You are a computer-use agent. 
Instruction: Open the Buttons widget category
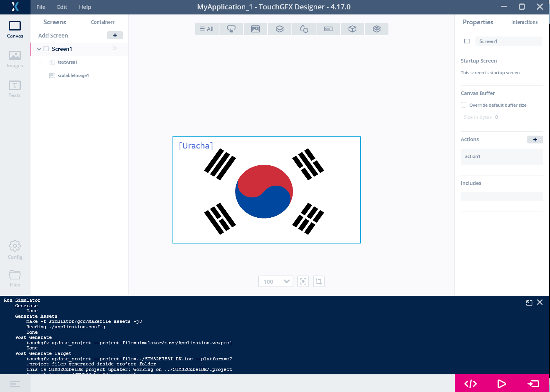click(231, 29)
